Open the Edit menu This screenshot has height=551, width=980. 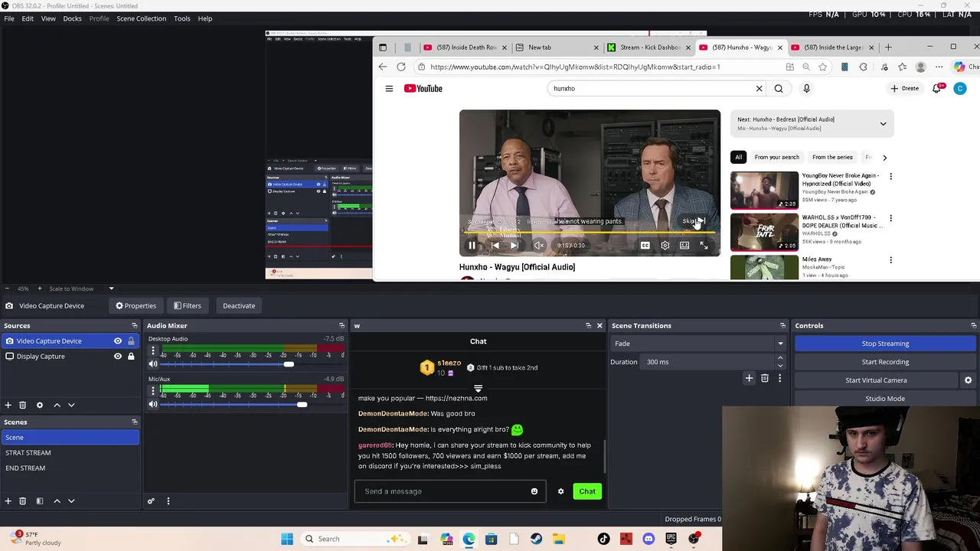28,18
